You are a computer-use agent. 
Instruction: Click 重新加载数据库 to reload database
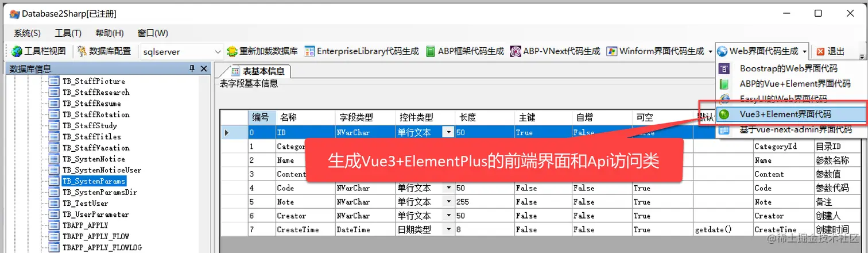(x=262, y=51)
